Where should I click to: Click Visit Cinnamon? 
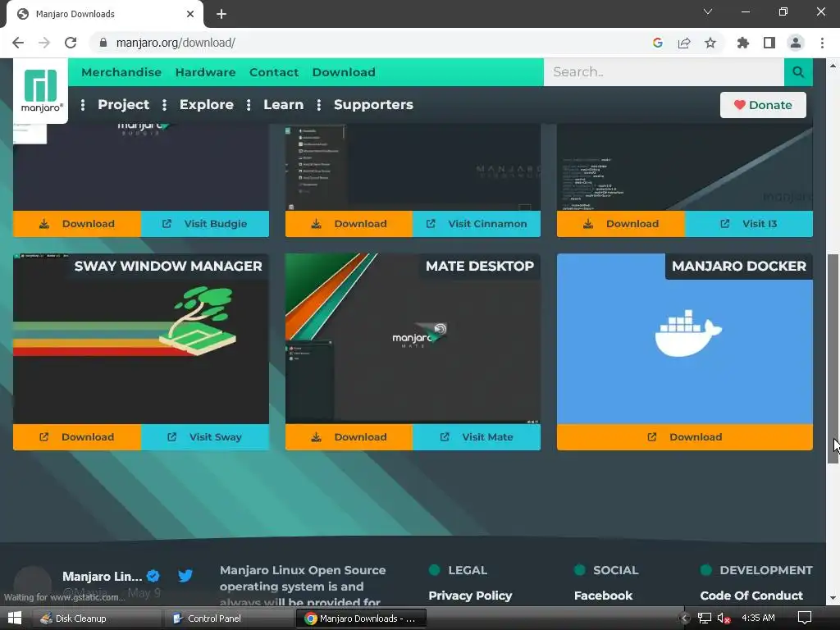pos(477,224)
